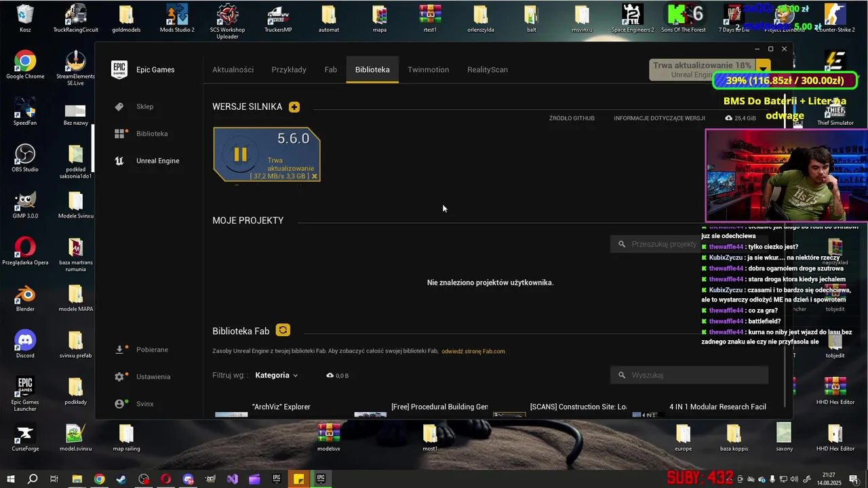Select Space Engineers 2 desktop icon
The height and width of the screenshot is (488, 868).
[633, 18]
